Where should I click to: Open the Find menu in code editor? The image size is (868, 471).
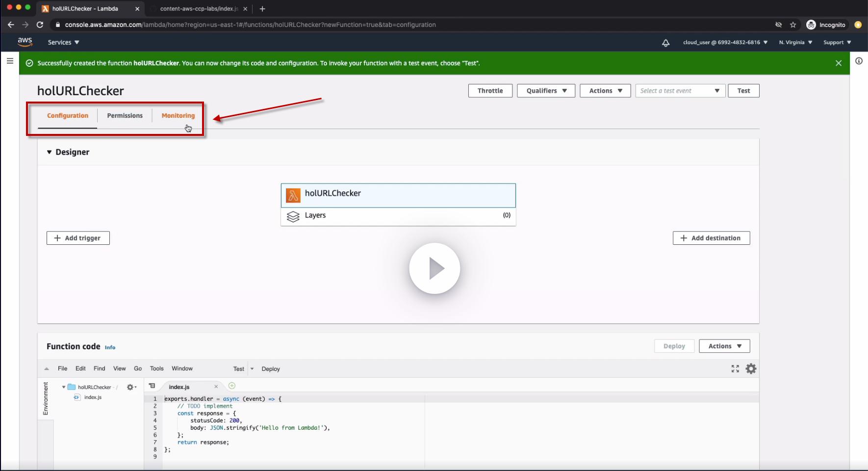100,368
